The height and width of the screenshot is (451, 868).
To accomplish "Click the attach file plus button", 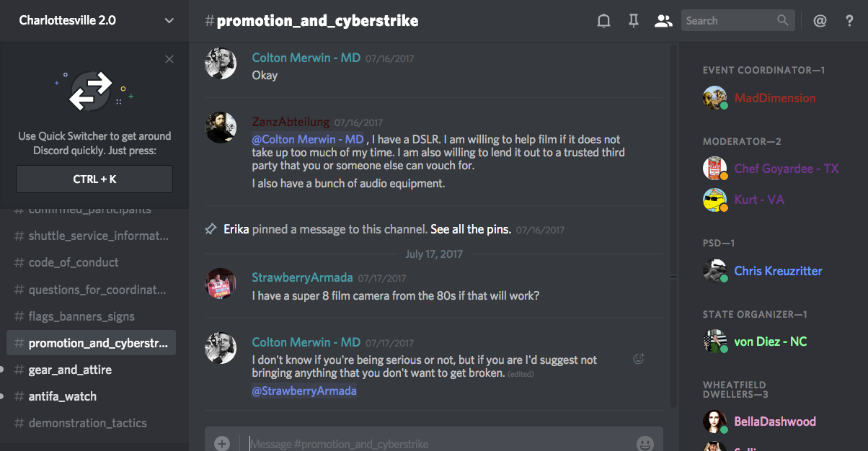I will click(222, 444).
